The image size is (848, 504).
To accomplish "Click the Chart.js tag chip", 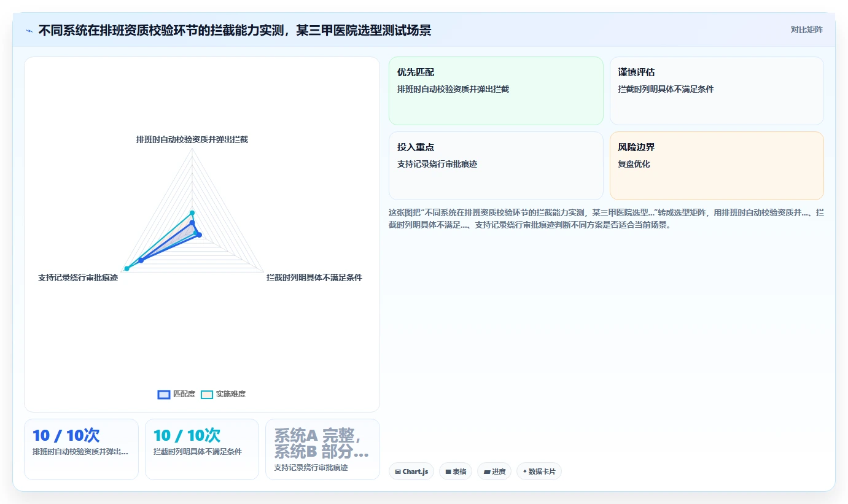I will point(411,471).
